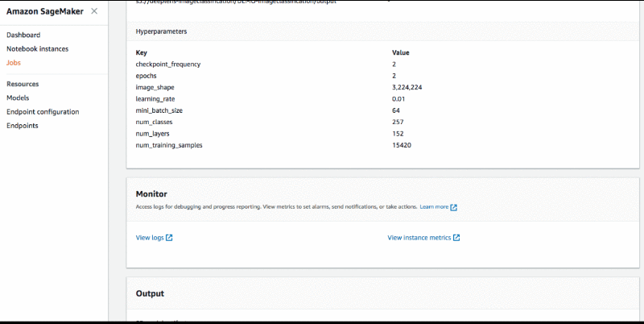644x324 pixels.
Task: Close the Amazon SageMaker sidebar panel
Action: point(94,11)
